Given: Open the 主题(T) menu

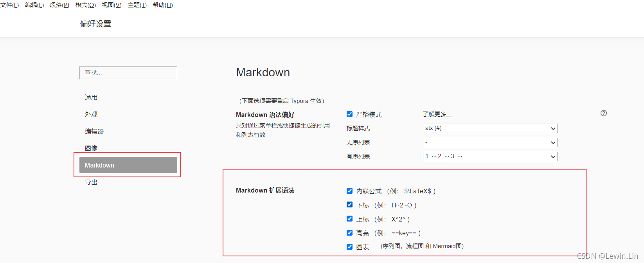Looking at the screenshot, I should (137, 5).
